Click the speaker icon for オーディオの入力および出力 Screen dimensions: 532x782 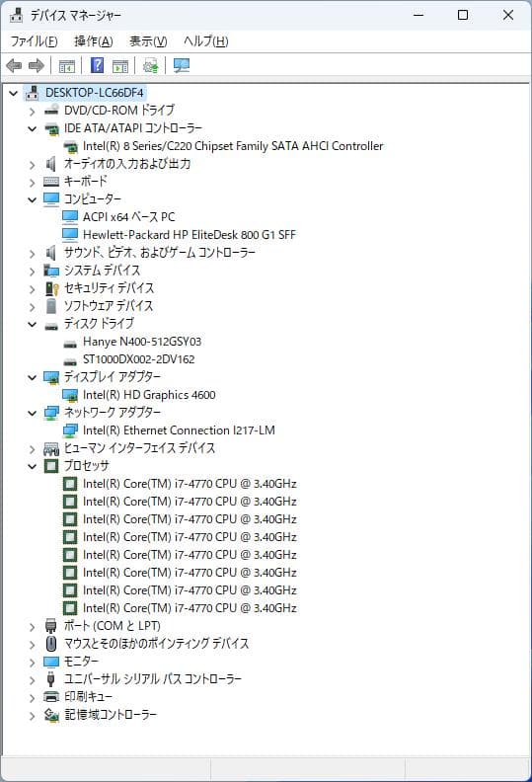[51, 164]
